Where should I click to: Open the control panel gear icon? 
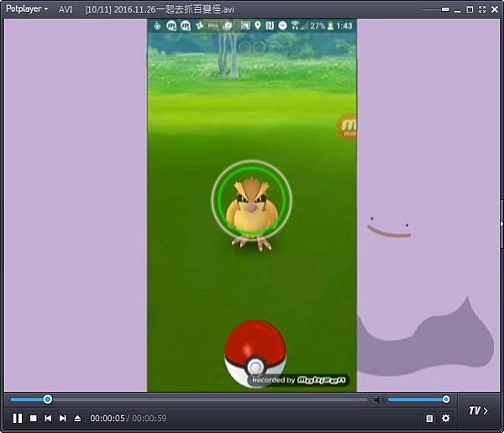[x=445, y=418]
